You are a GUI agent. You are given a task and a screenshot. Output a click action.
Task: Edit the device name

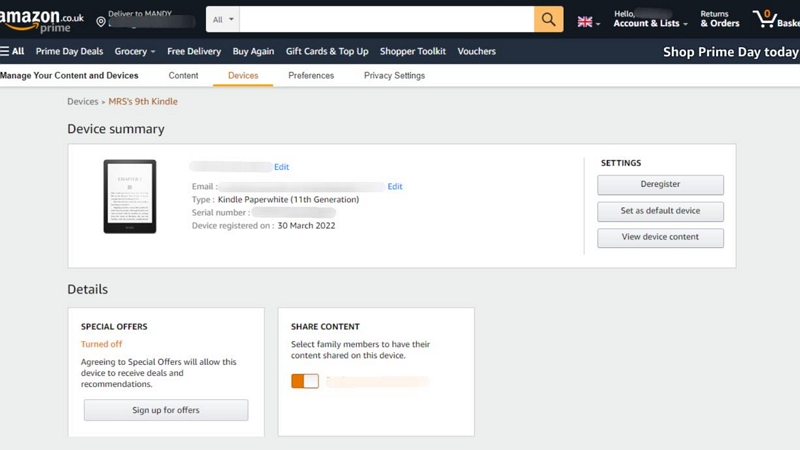[282, 167]
